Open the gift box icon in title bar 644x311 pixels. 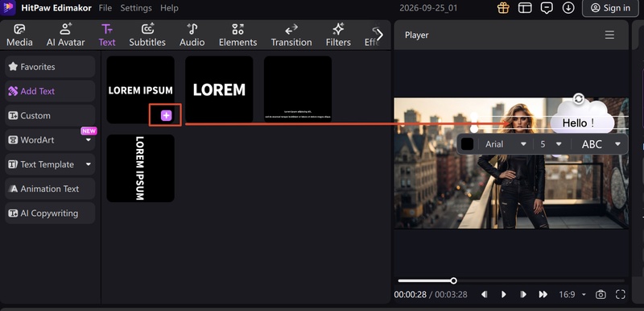click(503, 8)
